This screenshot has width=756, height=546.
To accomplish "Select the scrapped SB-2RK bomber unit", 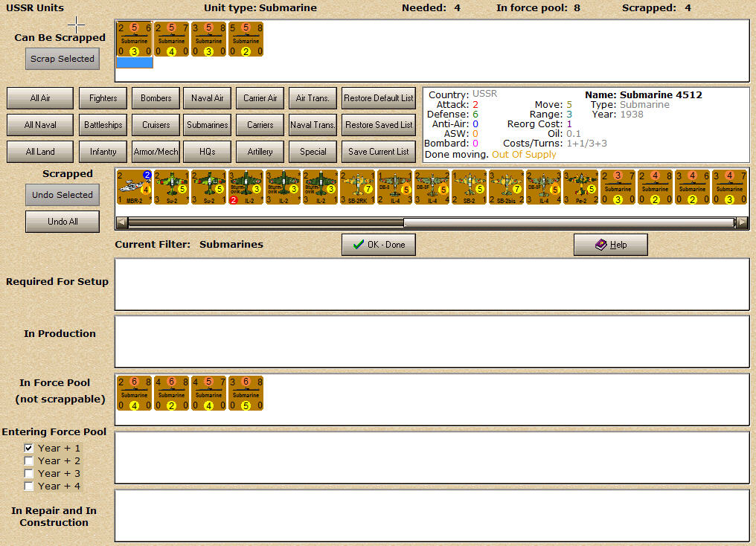I will click(x=357, y=187).
